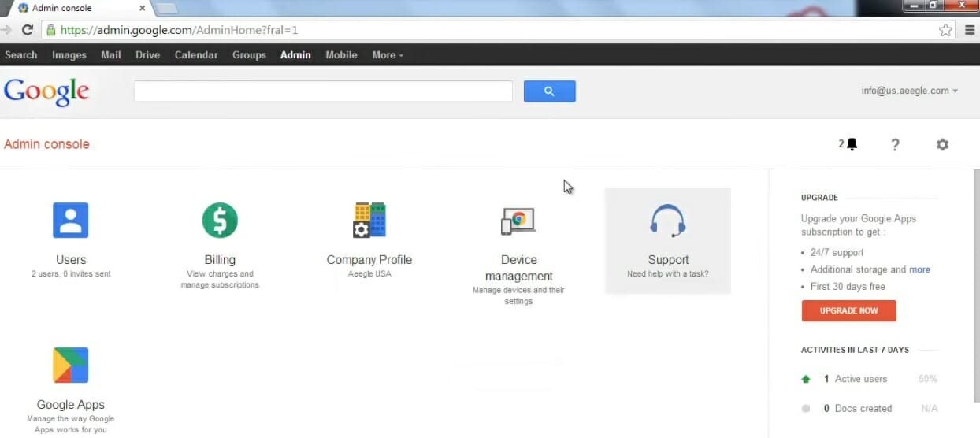980x438 pixels.
Task: Open the Chrome menu icon
Action: (970, 30)
